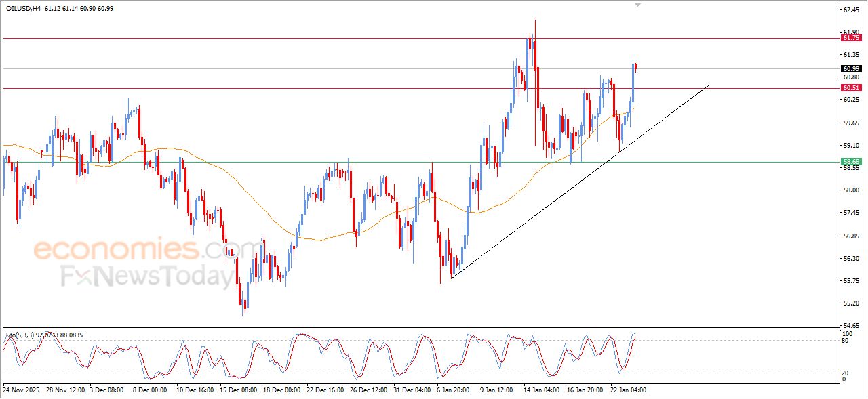Click the 55.20 value on price axis
Viewport: 868px width, 399px height.
pos(852,303)
